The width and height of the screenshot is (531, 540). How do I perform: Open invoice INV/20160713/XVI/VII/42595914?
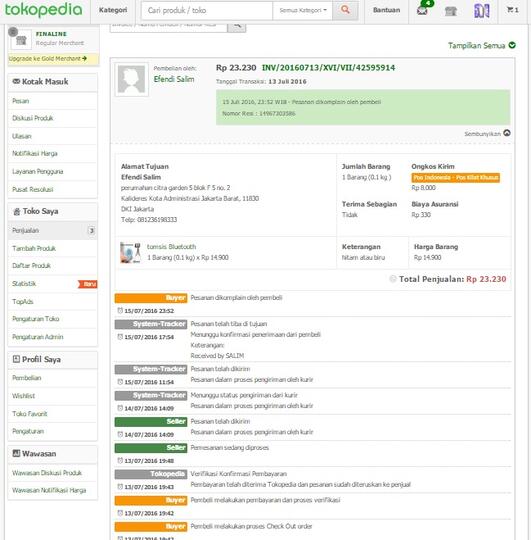pos(328,68)
